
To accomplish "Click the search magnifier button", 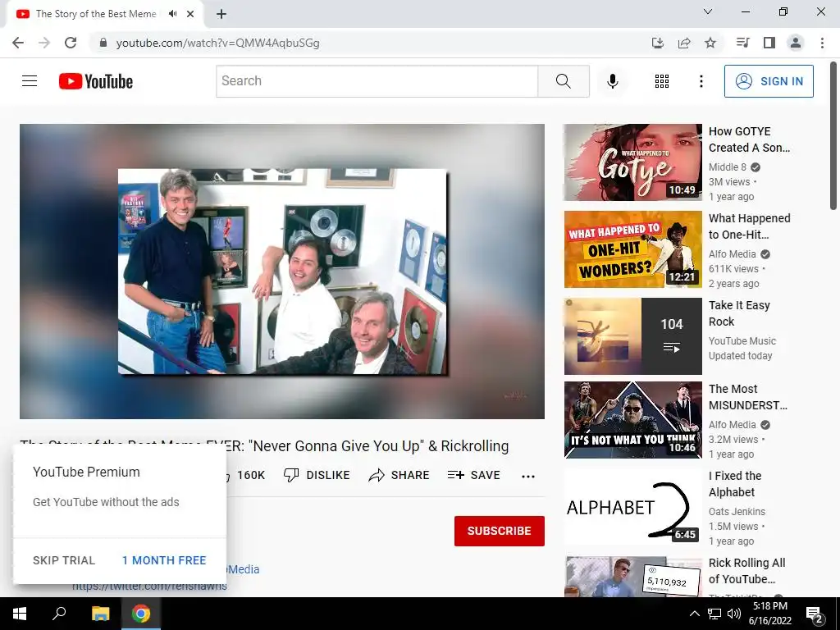I will click(564, 81).
